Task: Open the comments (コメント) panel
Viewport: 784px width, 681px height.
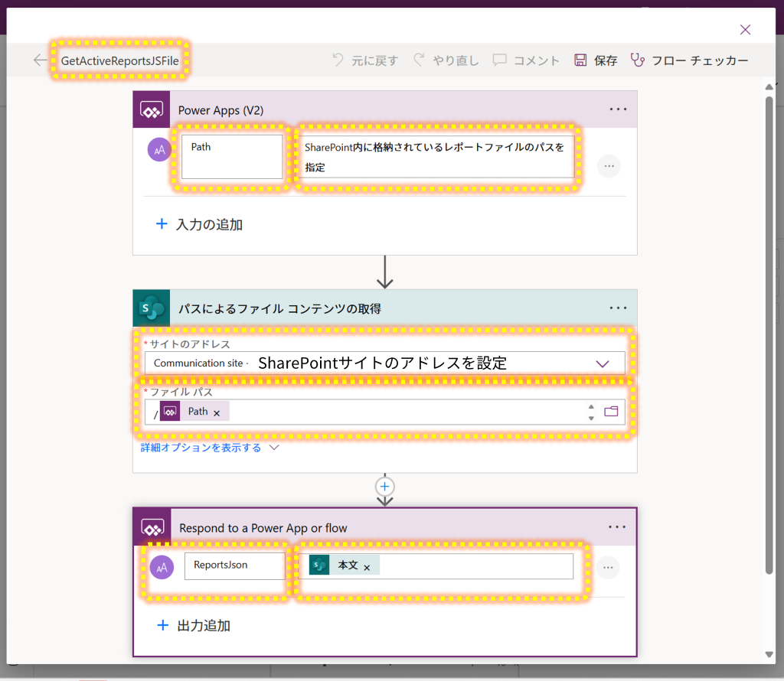Action: 526,60
